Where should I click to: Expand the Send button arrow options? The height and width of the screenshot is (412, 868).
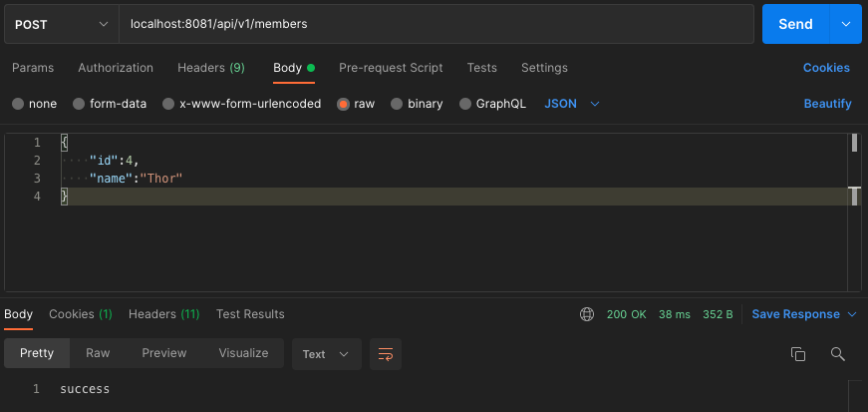[845, 24]
